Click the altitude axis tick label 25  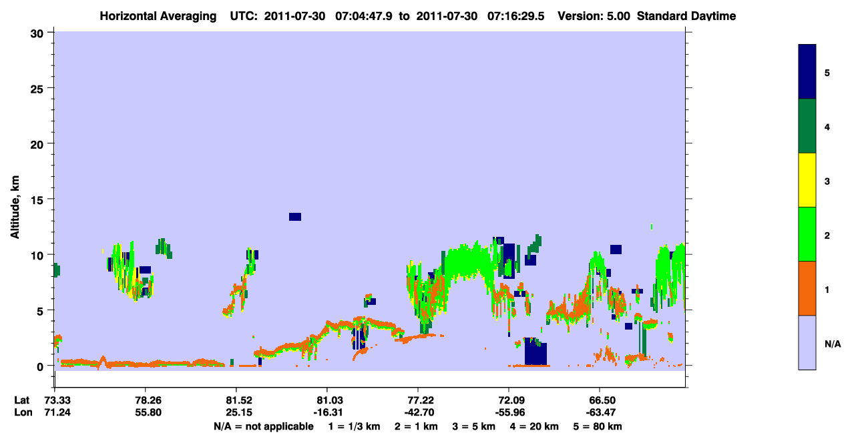39,88
